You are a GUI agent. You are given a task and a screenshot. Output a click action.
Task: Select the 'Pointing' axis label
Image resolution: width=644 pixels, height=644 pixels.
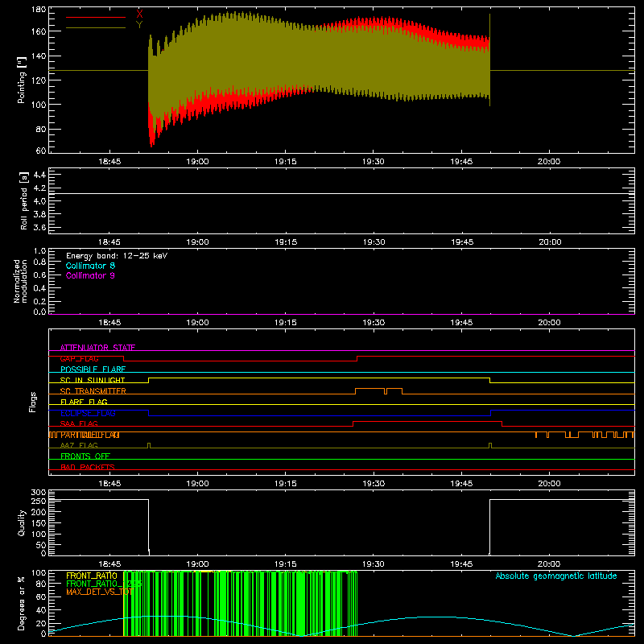coord(22,80)
